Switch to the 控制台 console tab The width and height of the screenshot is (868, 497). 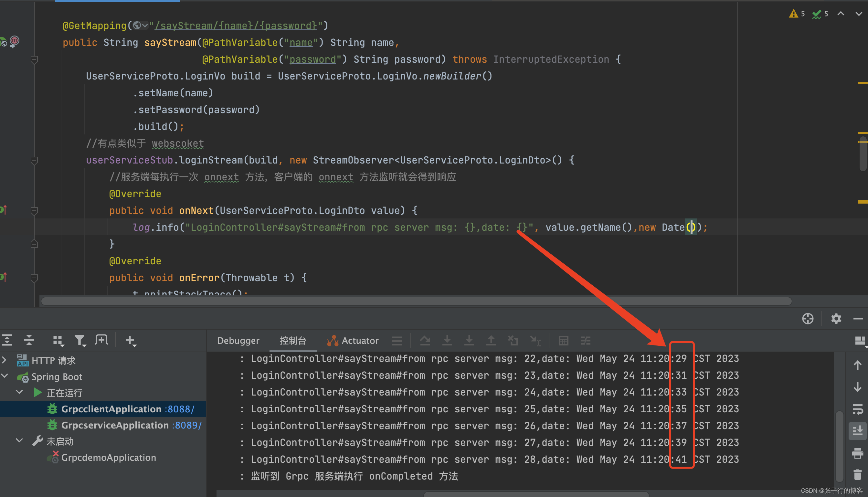[x=293, y=341]
